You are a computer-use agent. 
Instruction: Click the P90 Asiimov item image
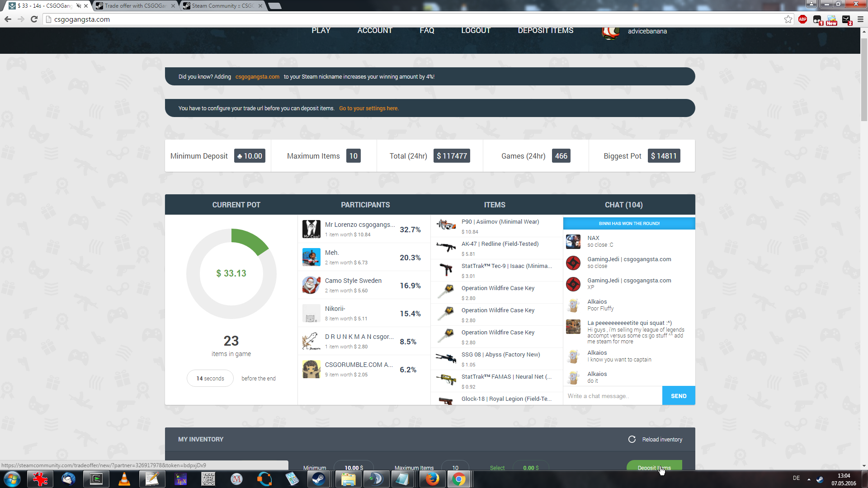tap(446, 225)
